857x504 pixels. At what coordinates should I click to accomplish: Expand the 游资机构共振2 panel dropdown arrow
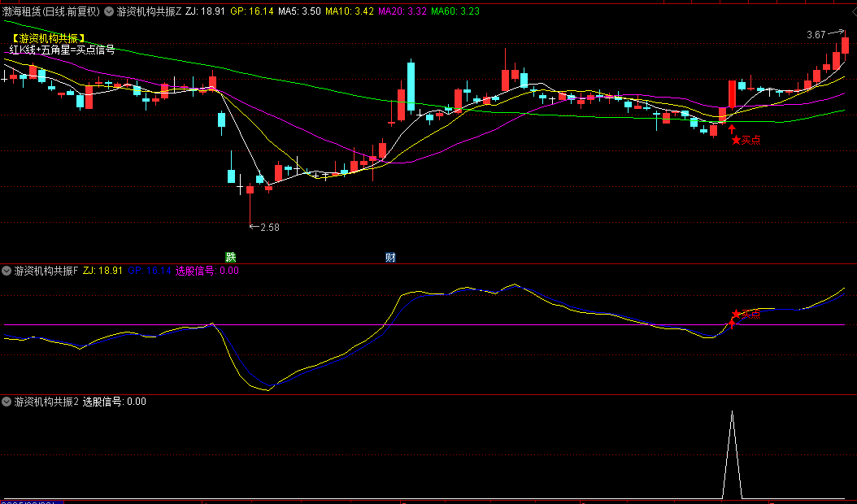7,402
